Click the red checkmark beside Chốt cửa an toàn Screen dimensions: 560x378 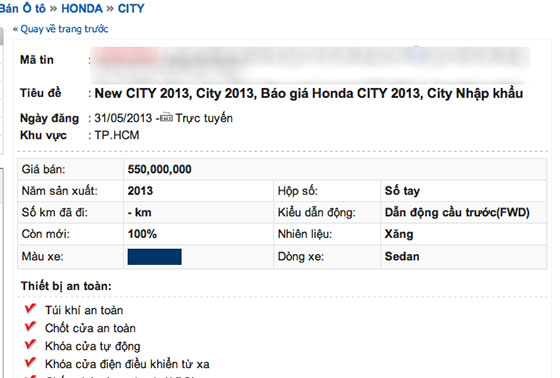(30, 327)
